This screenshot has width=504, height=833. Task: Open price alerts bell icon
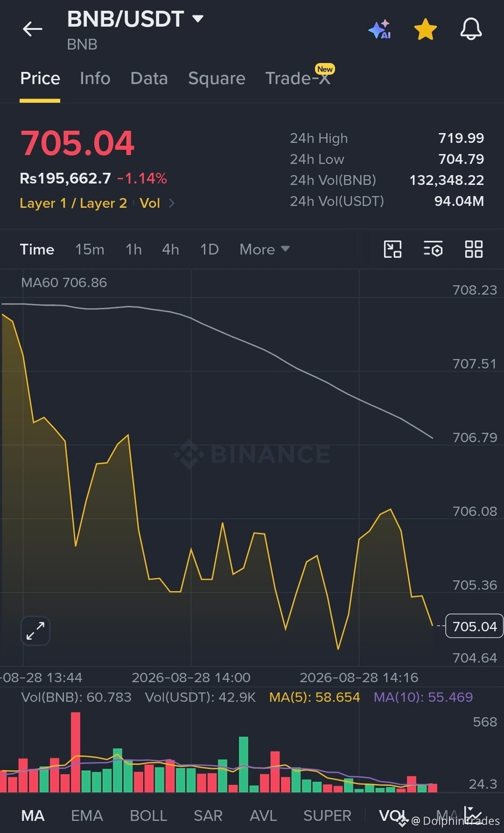click(471, 29)
